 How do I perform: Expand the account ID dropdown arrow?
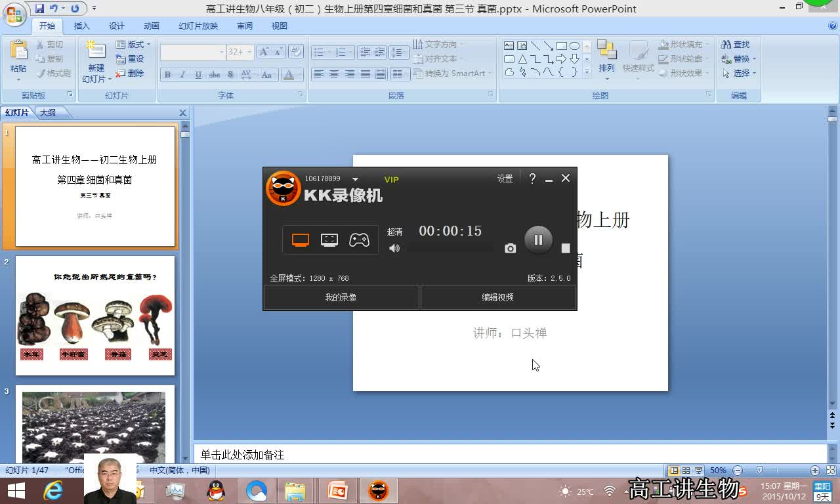click(x=355, y=179)
